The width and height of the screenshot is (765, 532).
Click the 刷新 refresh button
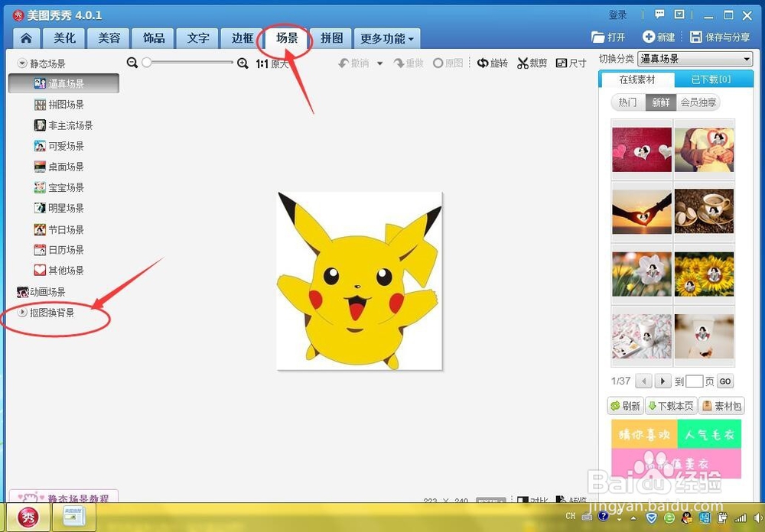(626, 406)
